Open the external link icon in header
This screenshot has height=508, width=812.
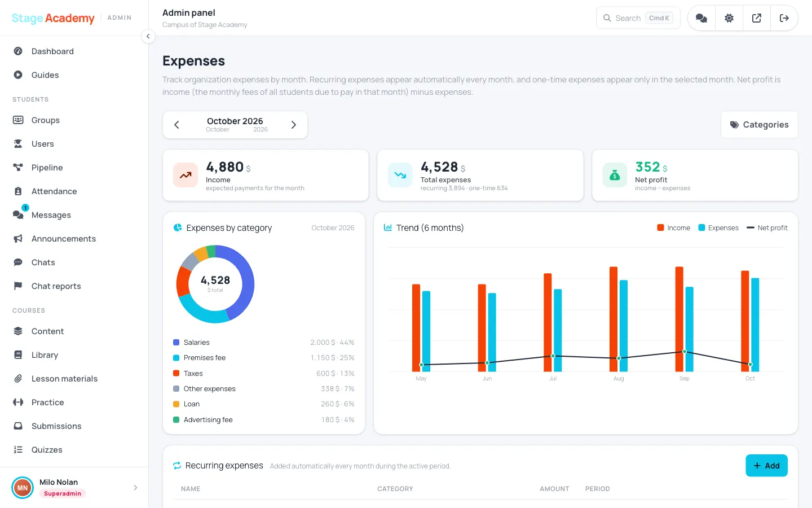[x=757, y=18]
